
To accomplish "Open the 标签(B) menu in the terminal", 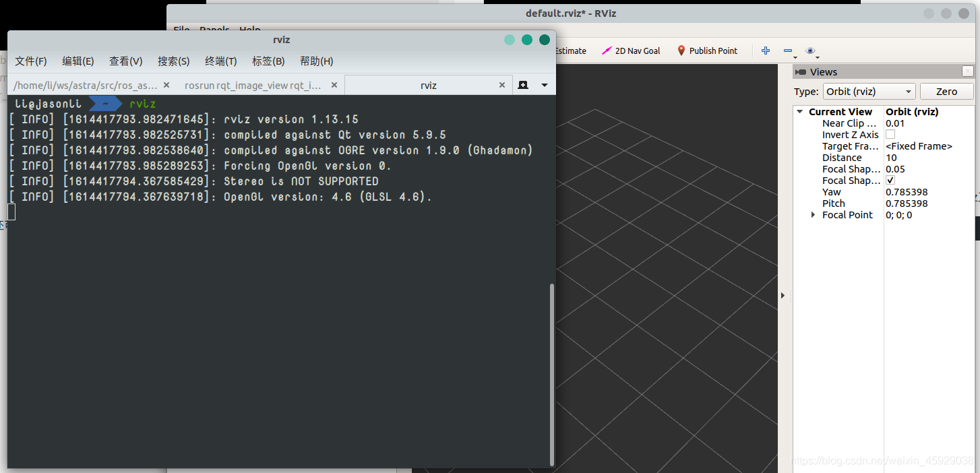I will point(268,61).
